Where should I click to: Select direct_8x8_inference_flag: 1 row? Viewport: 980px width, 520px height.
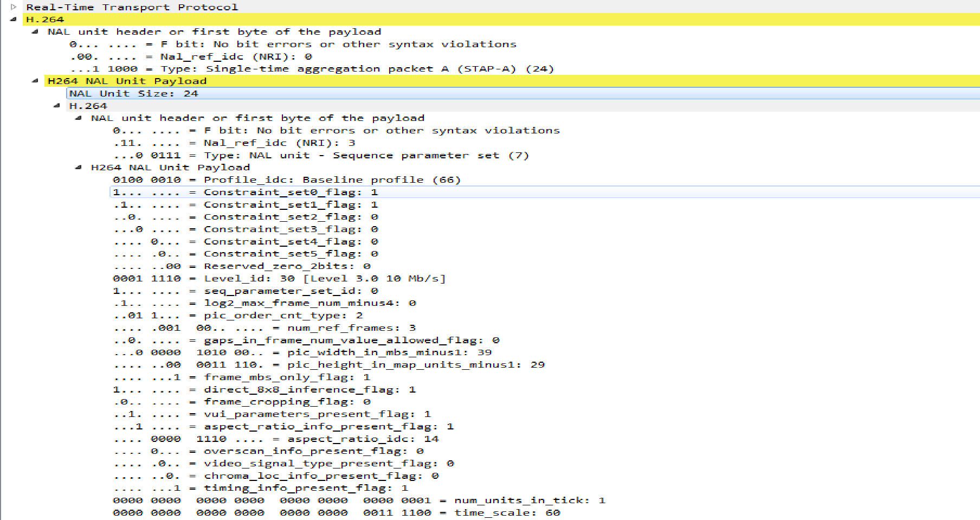265,390
